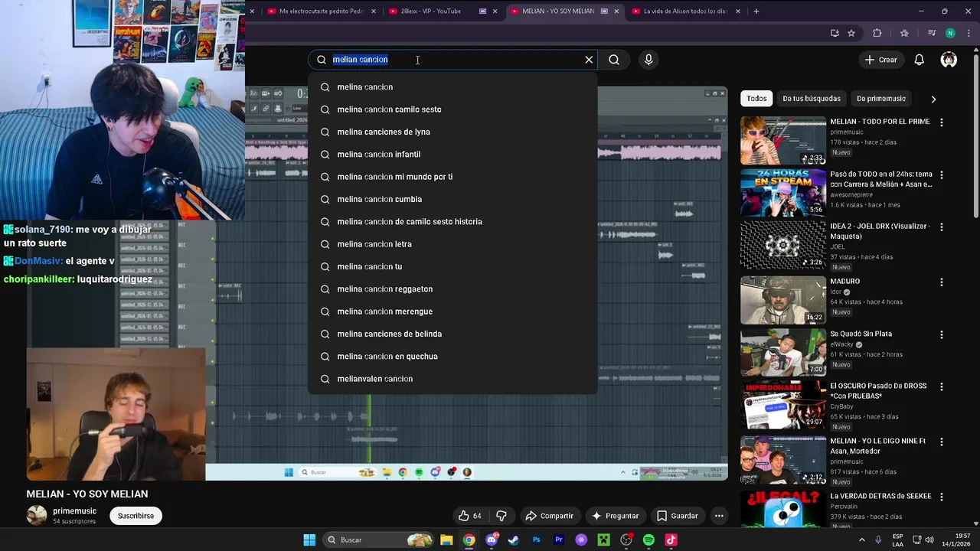Click the Crear button
This screenshot has width=980, height=551.
(880, 60)
